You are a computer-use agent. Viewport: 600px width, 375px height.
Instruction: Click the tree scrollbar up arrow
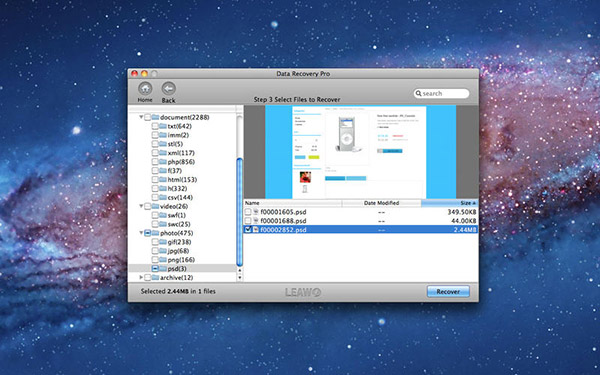point(240,271)
